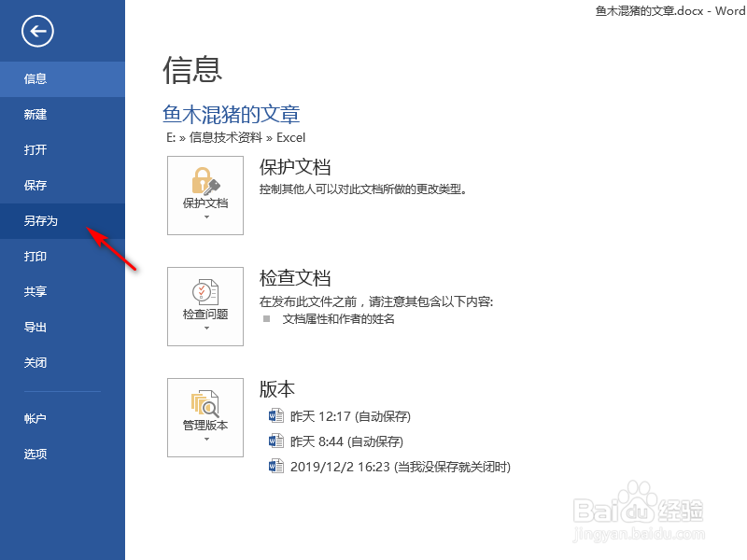Screen dimensions: 747x560
Task: Open the 打印 section
Action: coord(35,256)
